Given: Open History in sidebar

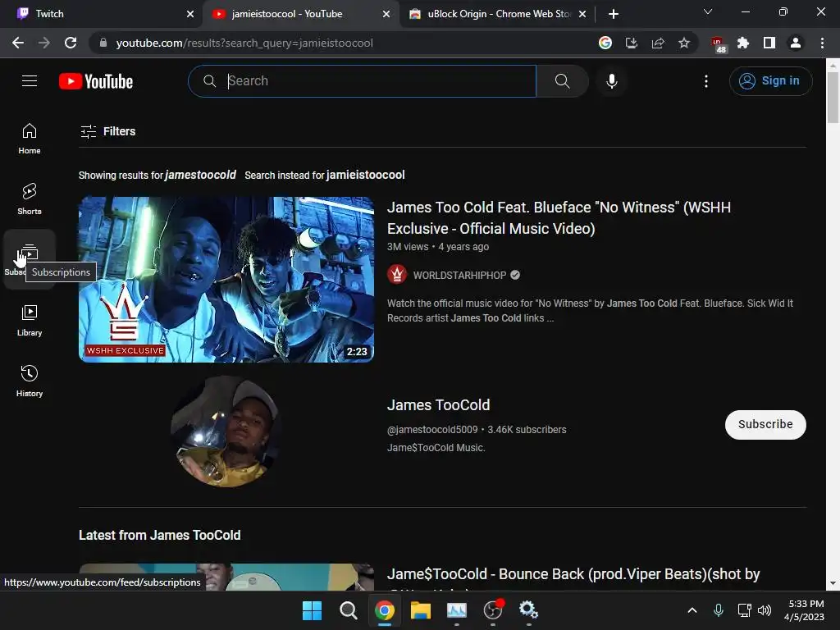Looking at the screenshot, I should [x=30, y=381].
